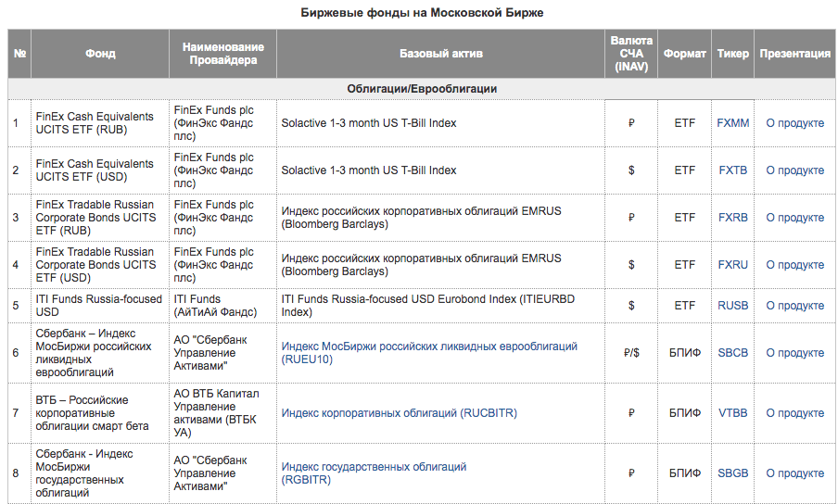Viewport: 838px width, 504px height.
Task: Open 'О продукте' link in SBCB row
Action: 794,353
